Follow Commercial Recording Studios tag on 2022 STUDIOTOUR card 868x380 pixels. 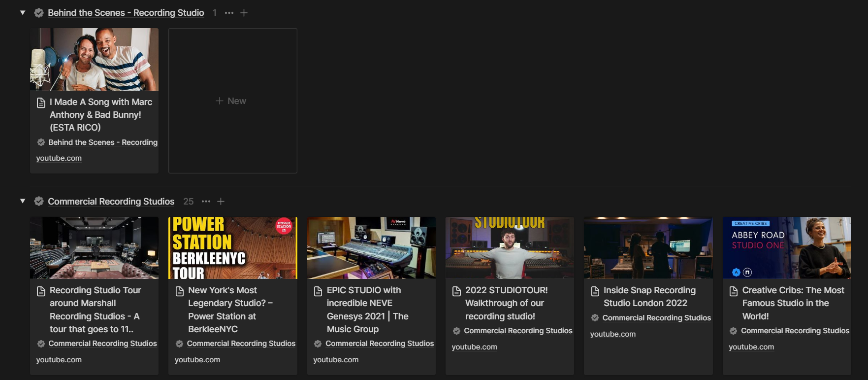518,331
